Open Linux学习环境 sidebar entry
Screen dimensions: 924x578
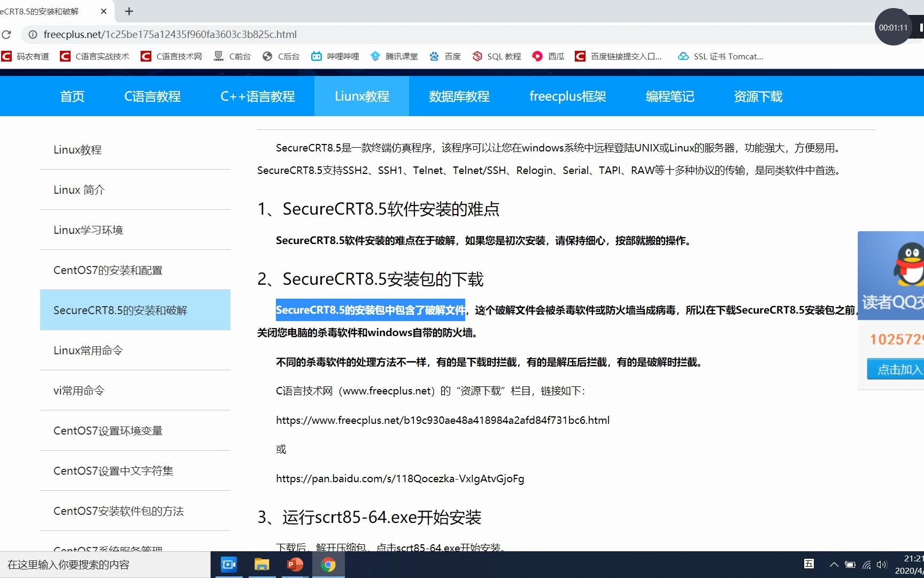point(135,230)
